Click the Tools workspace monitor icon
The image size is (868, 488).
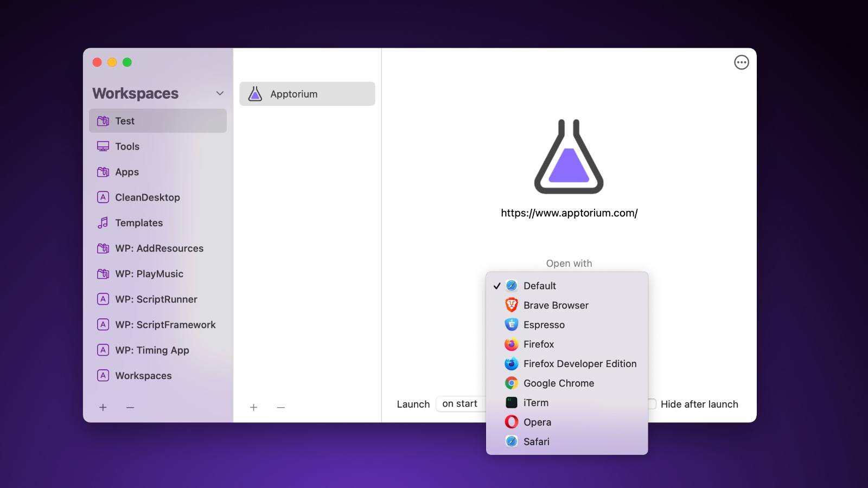(x=103, y=146)
